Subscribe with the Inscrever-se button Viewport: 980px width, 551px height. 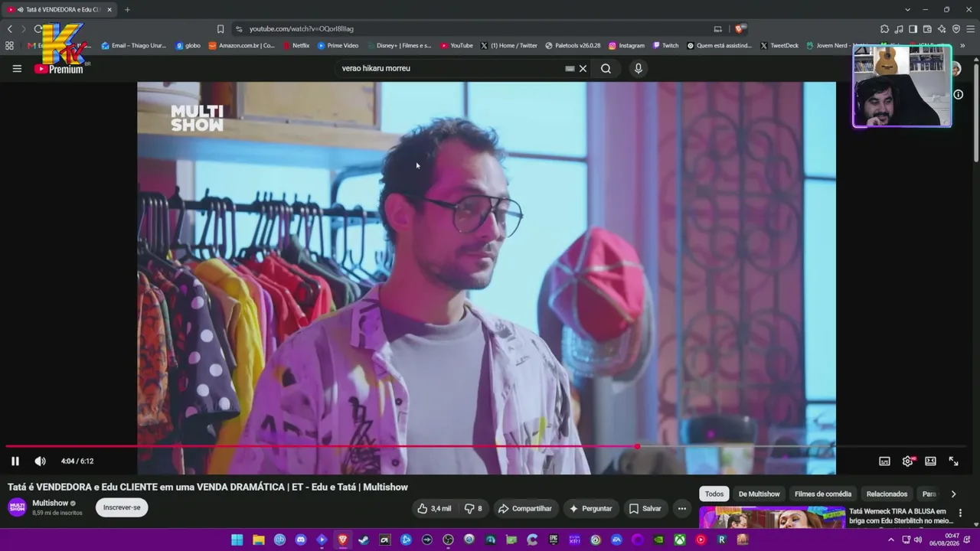122,507
